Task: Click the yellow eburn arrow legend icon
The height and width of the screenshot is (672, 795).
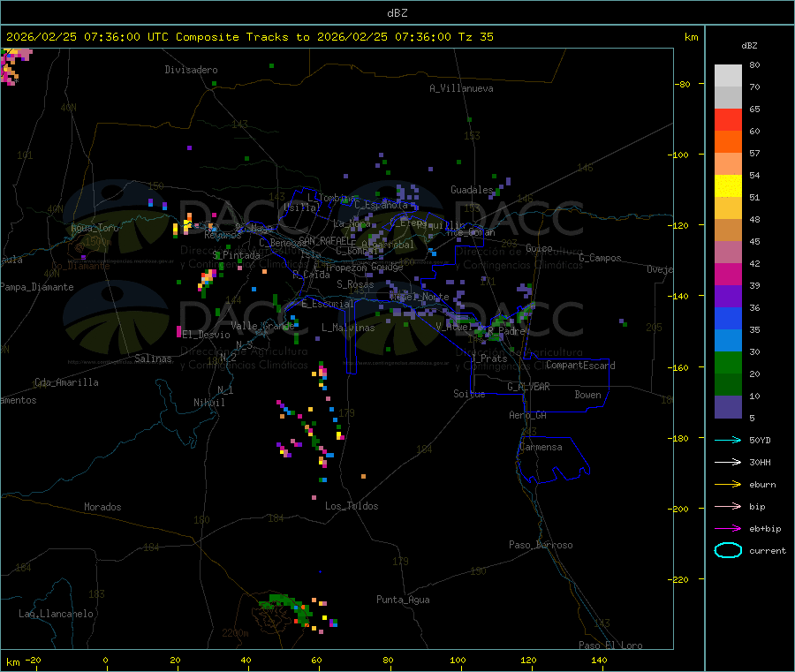Action: [x=728, y=485]
